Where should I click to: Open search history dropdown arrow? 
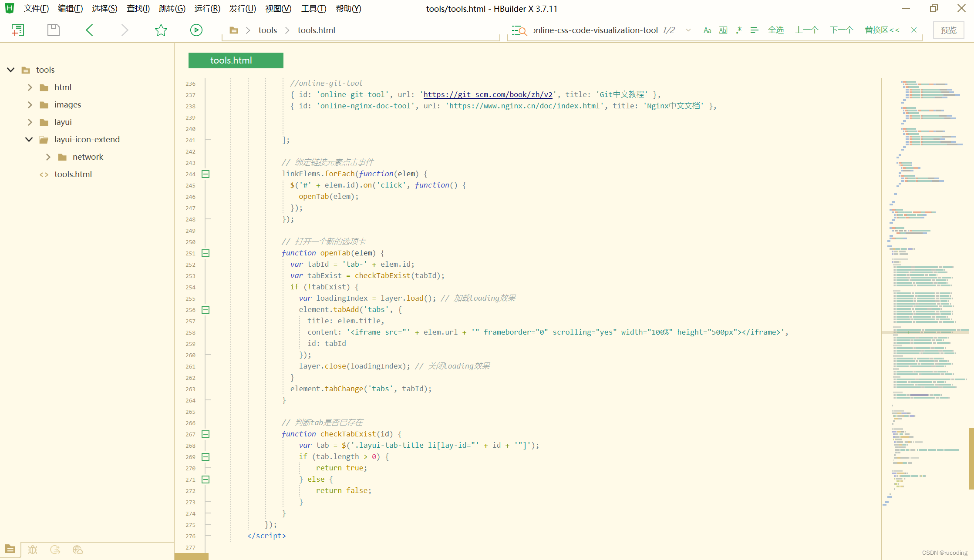coord(688,30)
